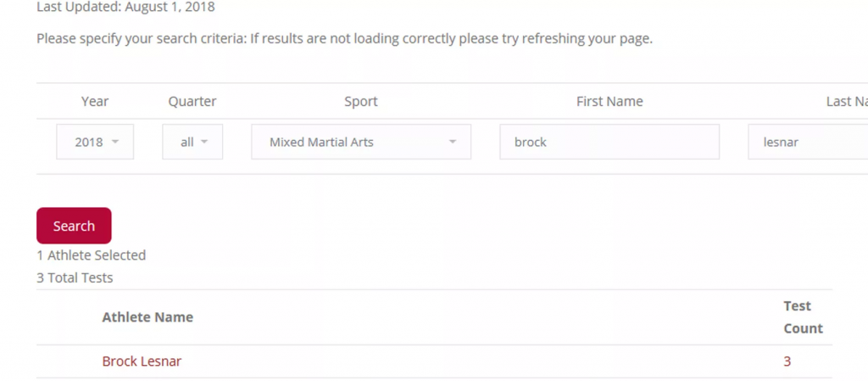Image resolution: width=868 pixels, height=381 pixels.
Task: Click the First Name field containing brock
Action: pos(609,143)
